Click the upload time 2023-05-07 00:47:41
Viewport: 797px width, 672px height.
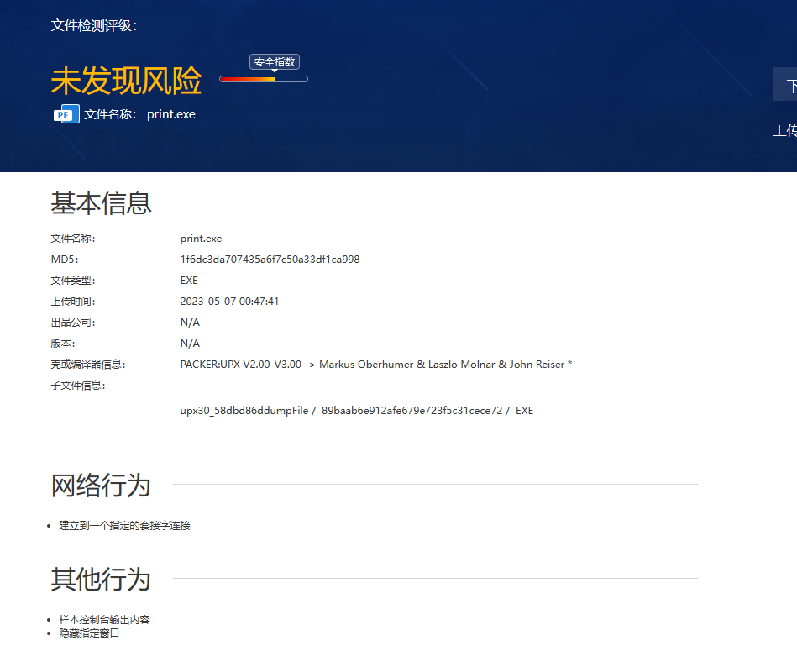click(229, 302)
